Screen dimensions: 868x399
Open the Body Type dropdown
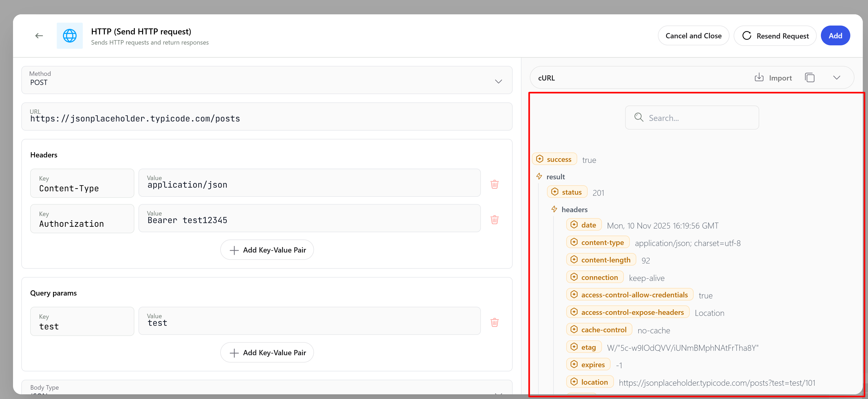tap(498, 393)
